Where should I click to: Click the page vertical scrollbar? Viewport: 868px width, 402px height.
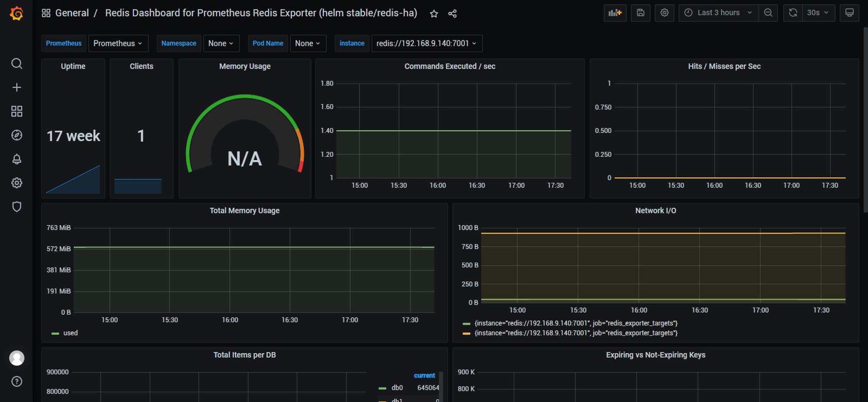865,120
